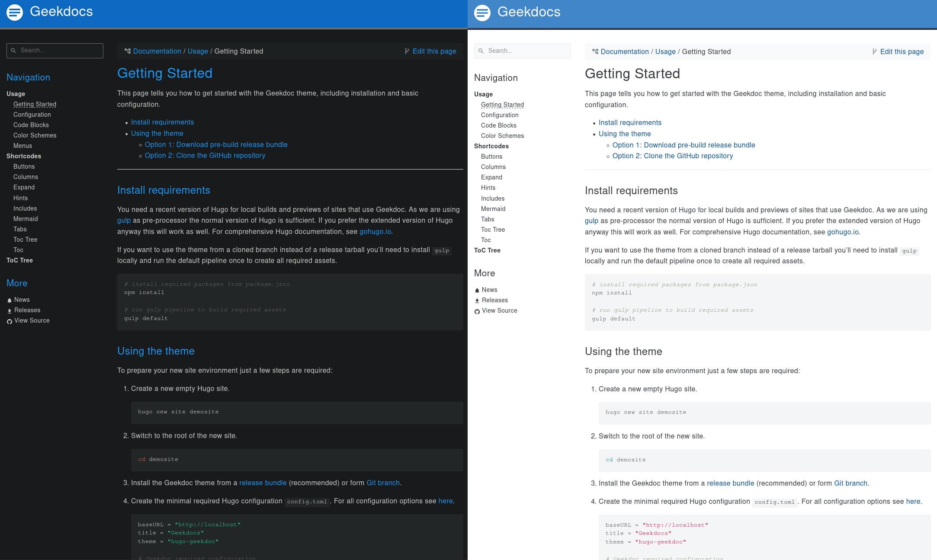937x560 pixels.
Task: Click 'release bundle' link in the light pane
Action: coord(730,483)
